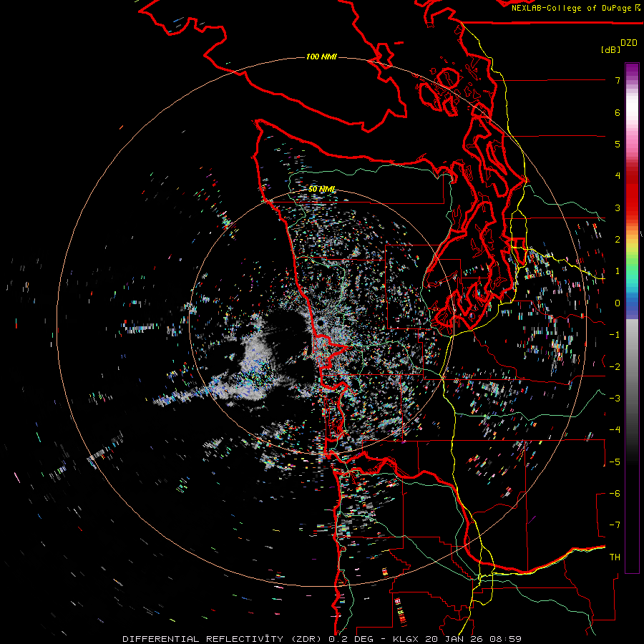
Task: Click the 7 value on color scale
Action: coord(618,80)
